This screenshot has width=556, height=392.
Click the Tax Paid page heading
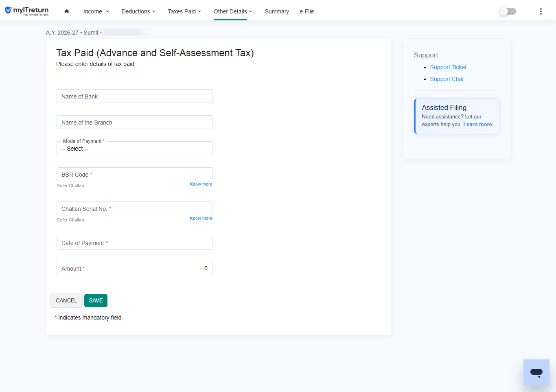pos(155,53)
